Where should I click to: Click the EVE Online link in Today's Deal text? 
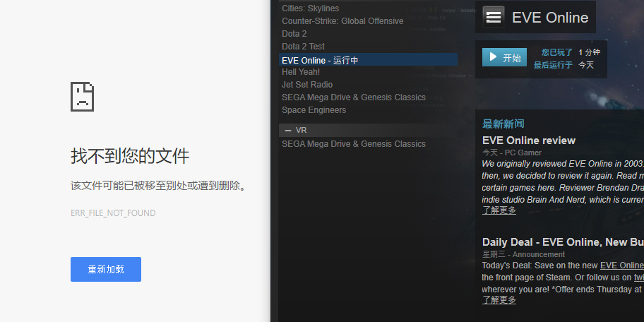click(622, 266)
